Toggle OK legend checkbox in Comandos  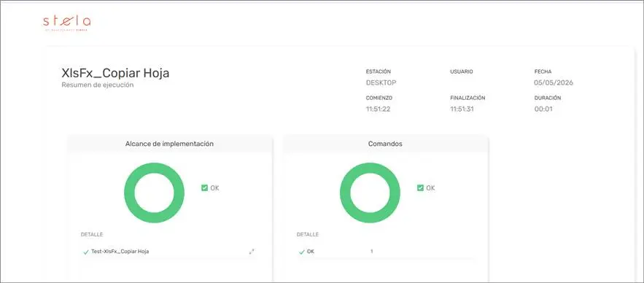[420, 187]
